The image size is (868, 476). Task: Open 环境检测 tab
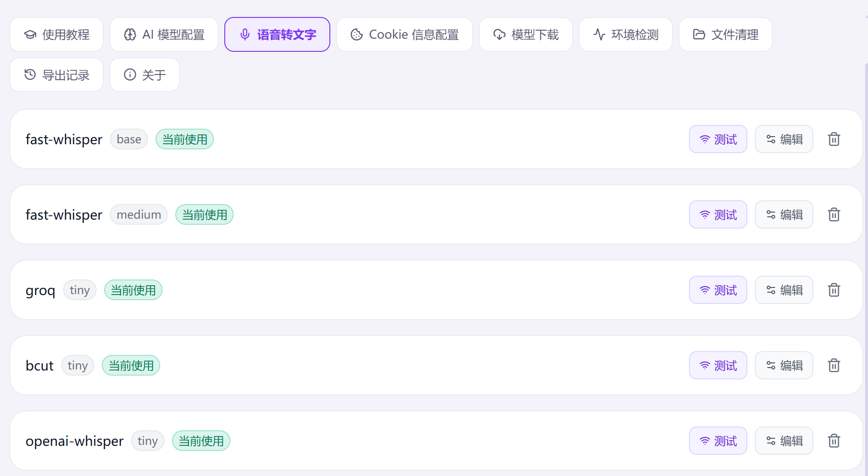(x=626, y=34)
